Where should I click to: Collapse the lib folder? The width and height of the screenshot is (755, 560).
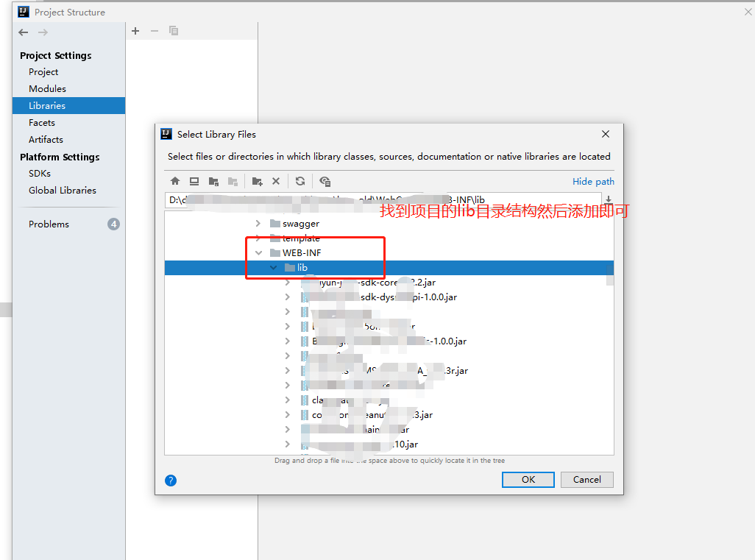(x=273, y=267)
